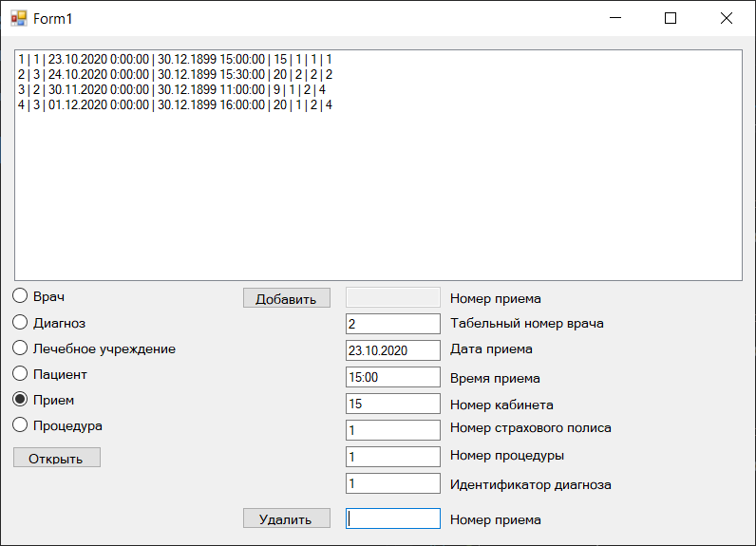
Task: Focus the disabled Номер приема field beside Добавить
Action: 393,297
